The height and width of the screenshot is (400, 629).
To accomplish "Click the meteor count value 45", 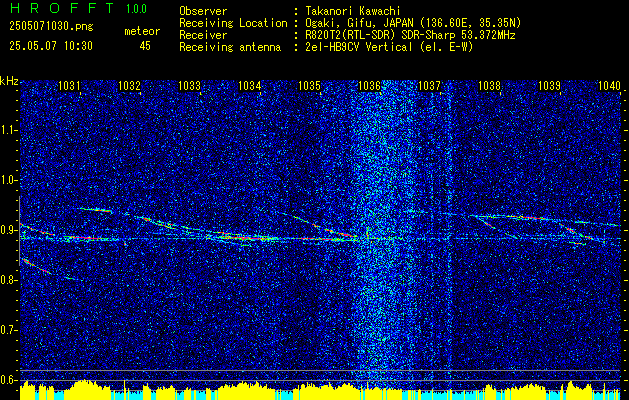I will point(145,46).
